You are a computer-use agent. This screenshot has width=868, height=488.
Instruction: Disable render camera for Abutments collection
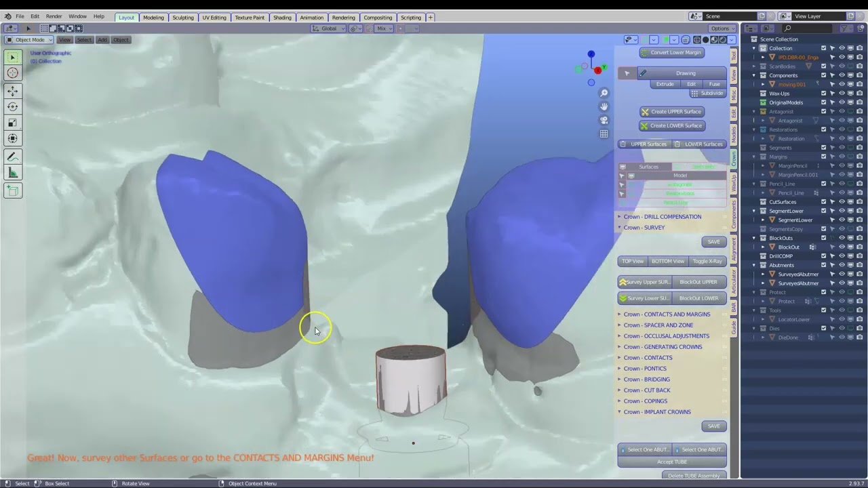click(859, 265)
